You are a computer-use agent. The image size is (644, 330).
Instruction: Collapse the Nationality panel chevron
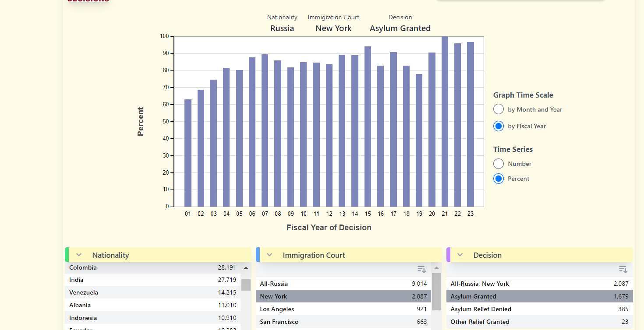[79, 255]
